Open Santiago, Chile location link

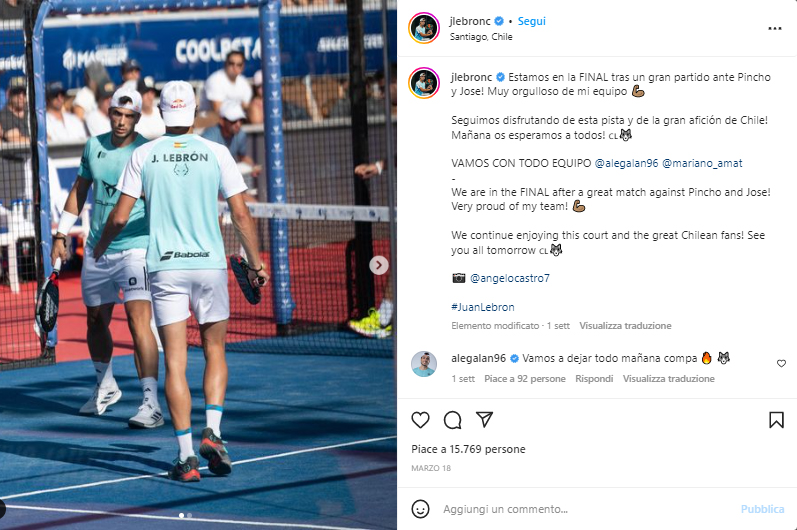[x=481, y=37]
